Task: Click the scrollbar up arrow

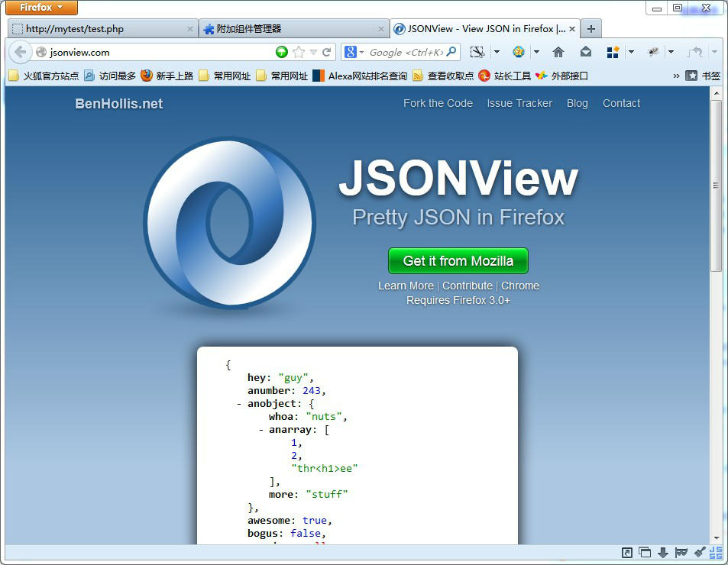Action: tap(716, 93)
